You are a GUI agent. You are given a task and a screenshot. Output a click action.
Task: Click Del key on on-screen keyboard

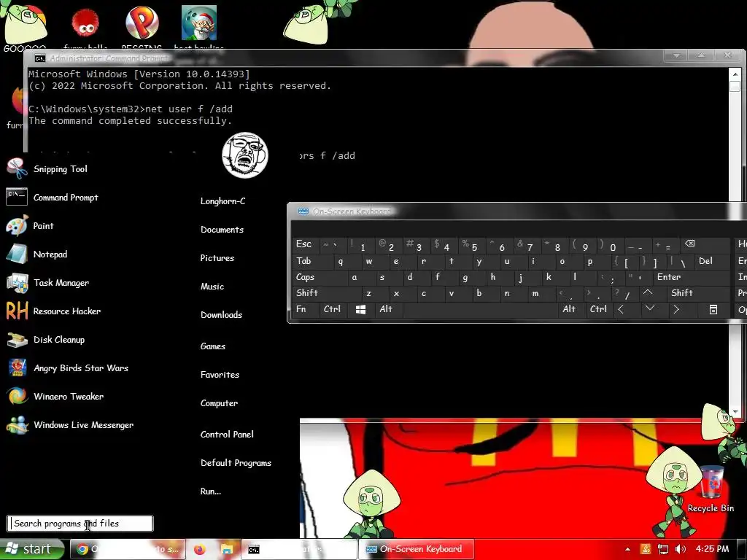tap(712, 261)
